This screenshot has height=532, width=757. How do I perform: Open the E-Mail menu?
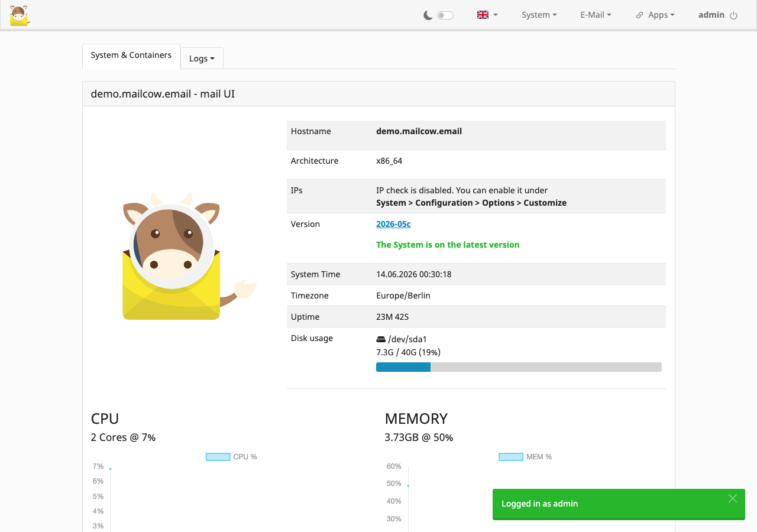pos(596,15)
